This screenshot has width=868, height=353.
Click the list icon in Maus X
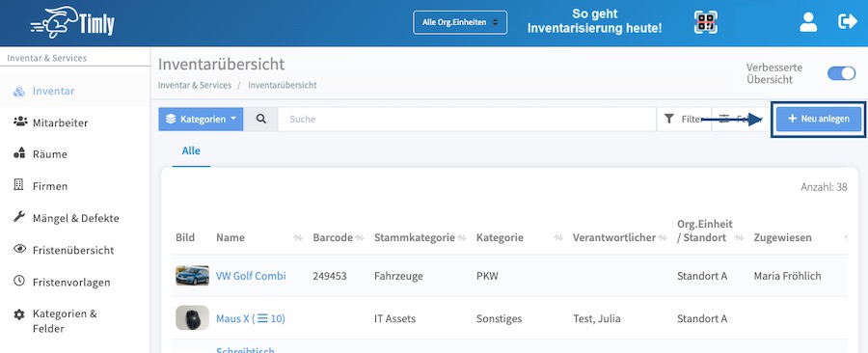point(262,318)
